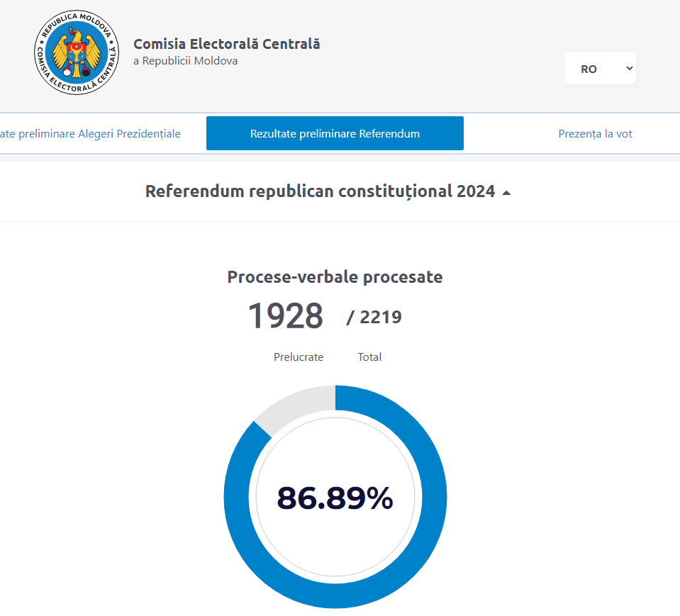The image size is (680, 616).
Task: Switch to the Alegeri Prezidențiale results tab
Action: [90, 133]
